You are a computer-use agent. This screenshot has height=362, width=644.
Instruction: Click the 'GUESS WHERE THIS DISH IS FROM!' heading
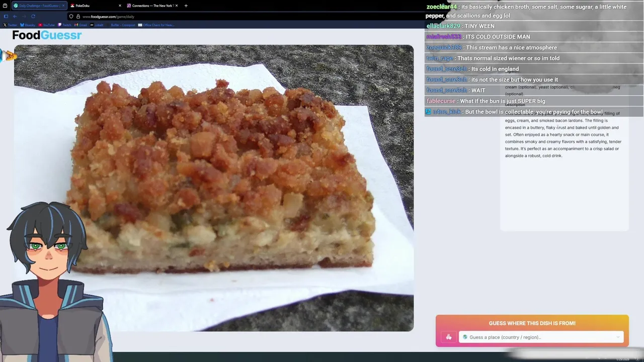tap(532, 323)
